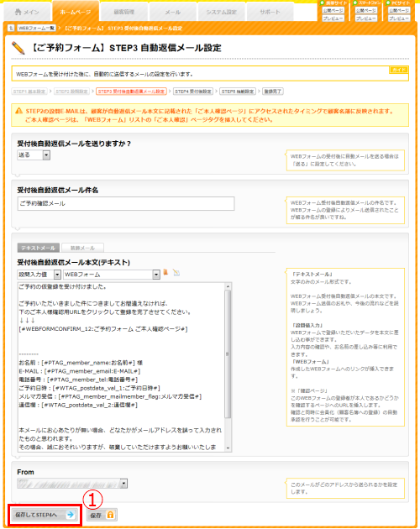The image size is (420, 529).
Task: Click プレビュー under スマートフォン
Action: coord(366,18)
